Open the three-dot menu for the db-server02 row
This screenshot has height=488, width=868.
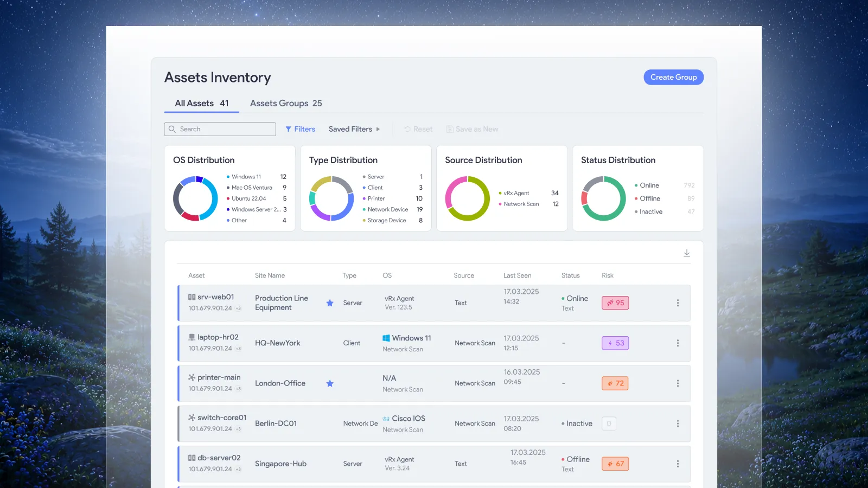pyautogui.click(x=678, y=464)
